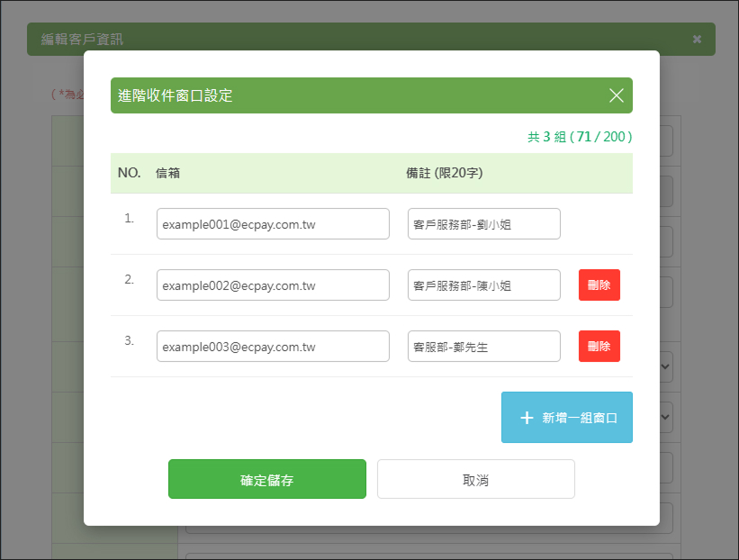
Task: Click the NO. column header
Action: pyautogui.click(x=129, y=173)
